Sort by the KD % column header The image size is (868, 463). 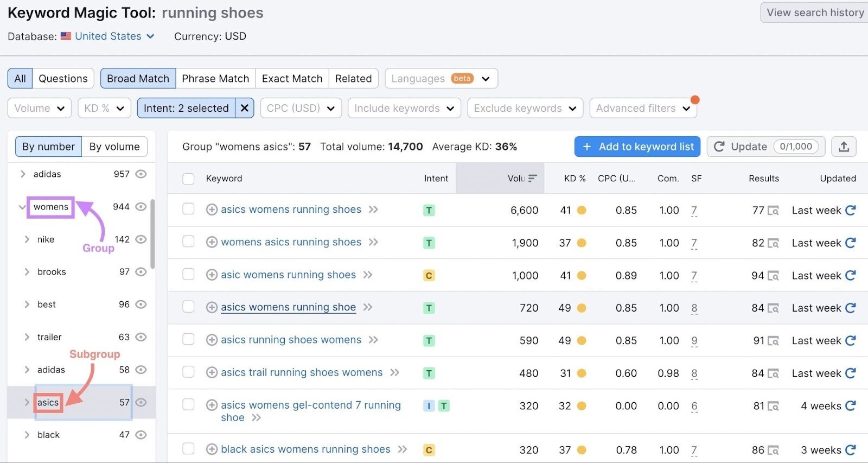coord(575,178)
